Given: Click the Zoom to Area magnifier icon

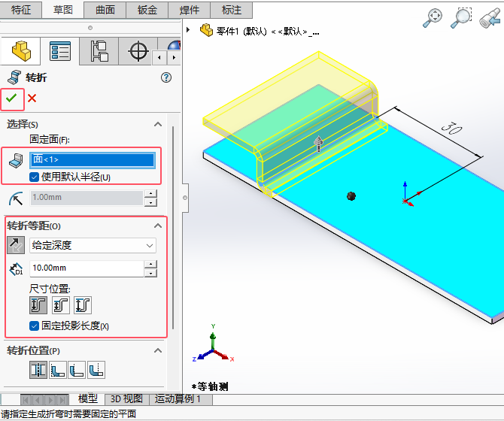Looking at the screenshot, I should tap(461, 18).
